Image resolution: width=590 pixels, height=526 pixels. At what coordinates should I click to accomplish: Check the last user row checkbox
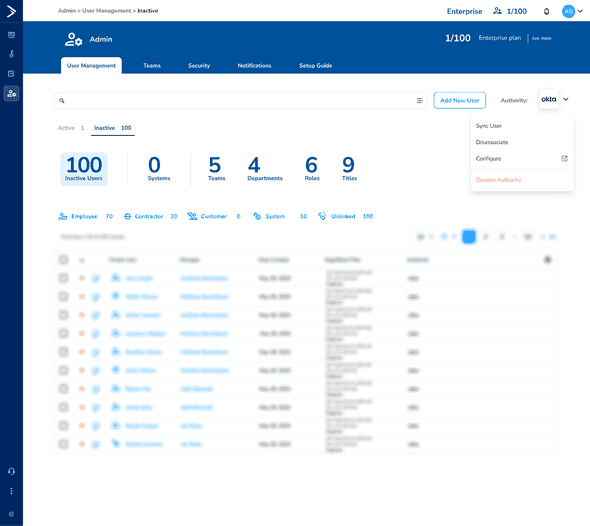pyautogui.click(x=64, y=444)
